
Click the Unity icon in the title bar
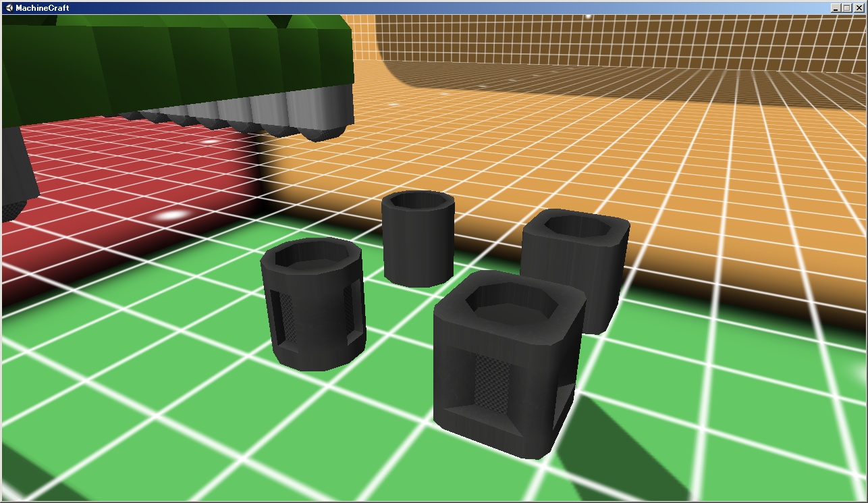pos(9,8)
